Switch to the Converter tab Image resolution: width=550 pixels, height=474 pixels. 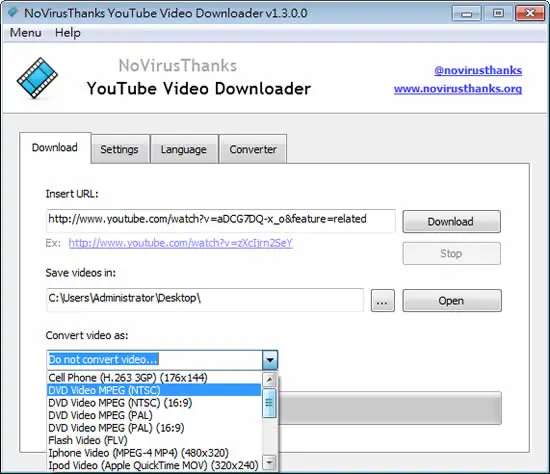253,149
